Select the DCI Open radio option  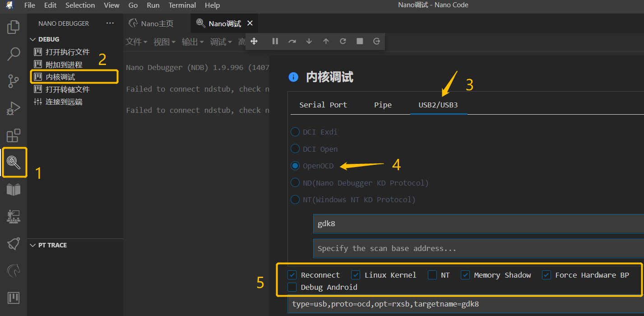[x=295, y=149]
